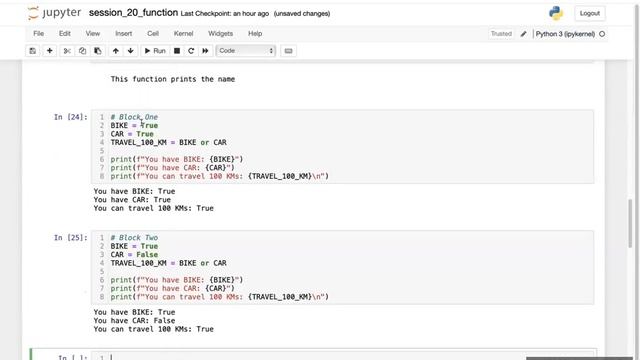
Task: Cut selected cells with scissors icon
Action: point(67,51)
